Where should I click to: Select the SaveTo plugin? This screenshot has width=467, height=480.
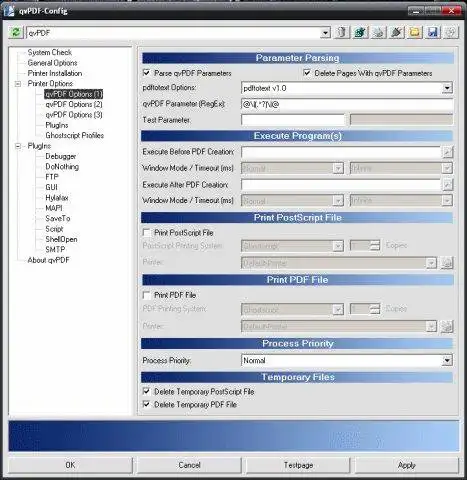(58, 218)
